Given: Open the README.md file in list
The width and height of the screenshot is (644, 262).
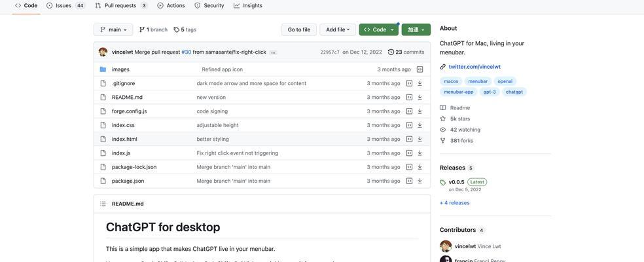Looking at the screenshot, I should click(x=127, y=98).
